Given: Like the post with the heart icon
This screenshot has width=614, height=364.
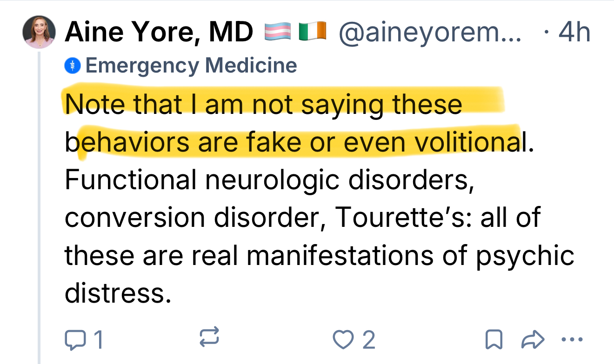Looking at the screenshot, I should click(x=342, y=339).
